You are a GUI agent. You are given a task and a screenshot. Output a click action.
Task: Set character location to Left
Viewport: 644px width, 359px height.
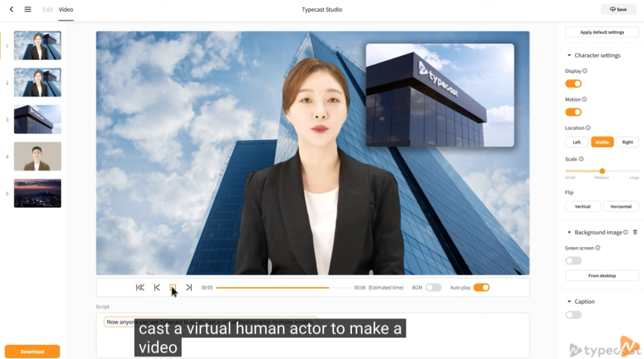coord(577,142)
